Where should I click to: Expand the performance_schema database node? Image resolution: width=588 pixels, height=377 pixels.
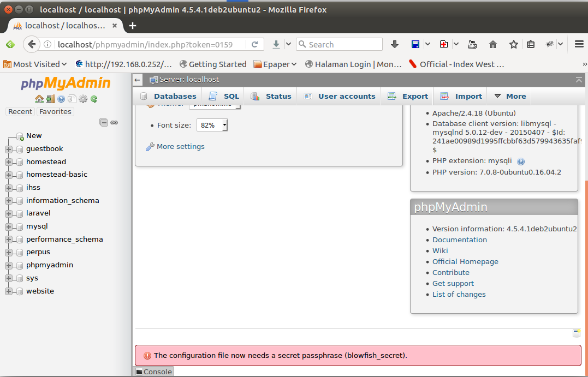(x=9, y=240)
